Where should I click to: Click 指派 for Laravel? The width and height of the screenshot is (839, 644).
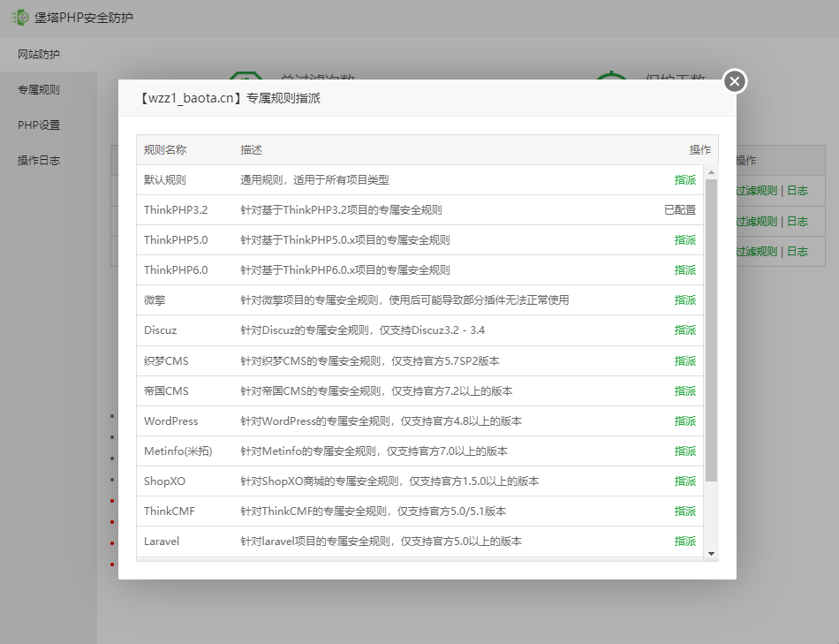pos(685,542)
